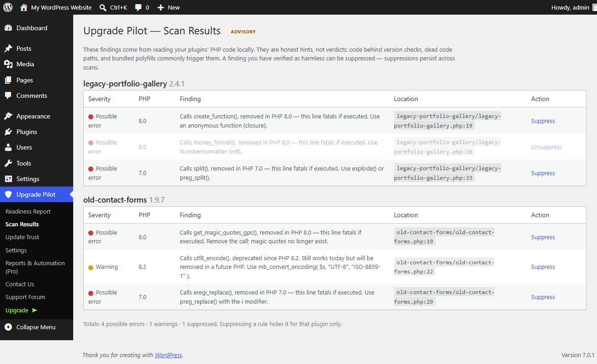Viewport: 597px width, 364px height.
Task: Suppress the create_function() finding
Action: pyautogui.click(x=543, y=121)
